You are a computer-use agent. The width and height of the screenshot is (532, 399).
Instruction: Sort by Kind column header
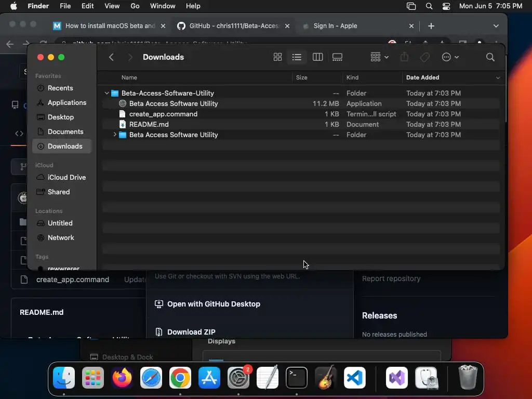coord(353,77)
